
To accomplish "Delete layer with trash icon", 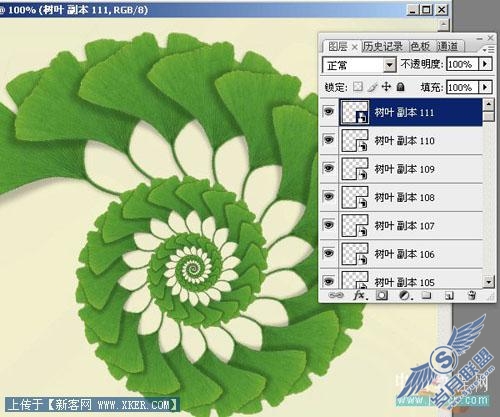I will pos(471,295).
